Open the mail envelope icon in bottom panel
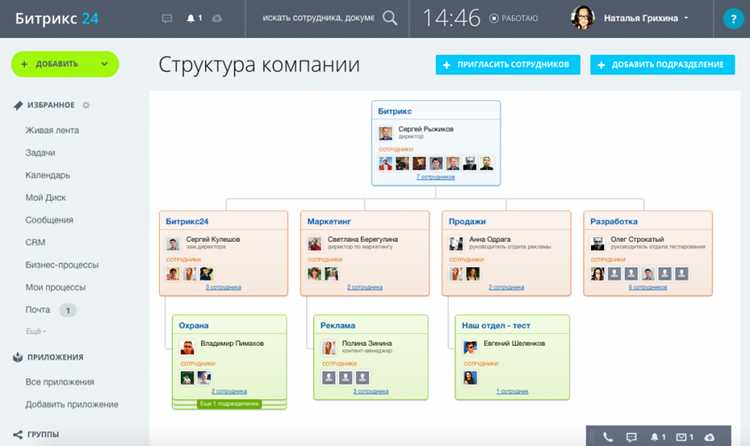This screenshot has width=750, height=446. (x=681, y=437)
